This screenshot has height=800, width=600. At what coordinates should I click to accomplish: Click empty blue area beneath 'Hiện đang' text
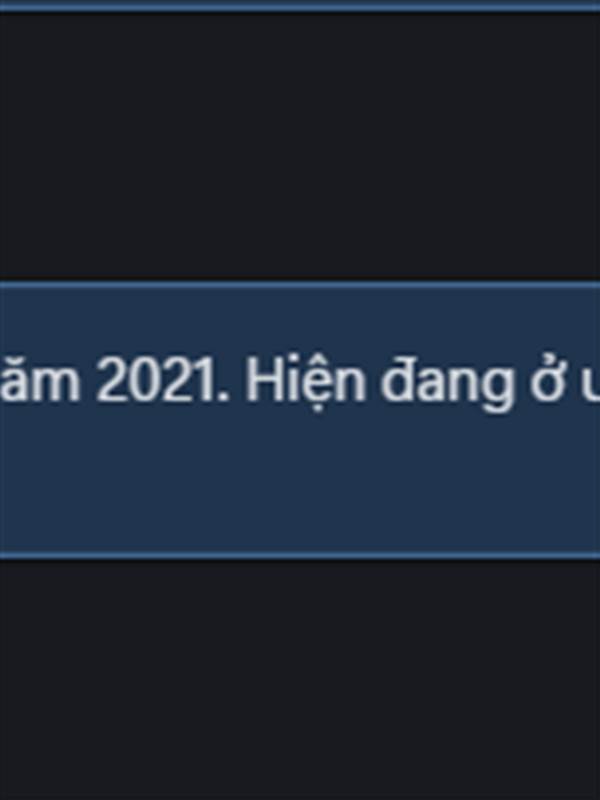click(x=380, y=485)
